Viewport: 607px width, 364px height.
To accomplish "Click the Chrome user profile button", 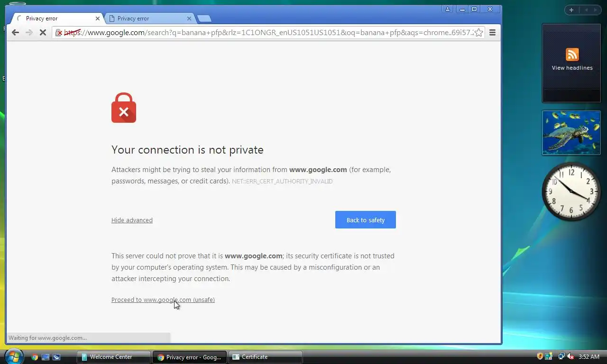I will [448, 9].
